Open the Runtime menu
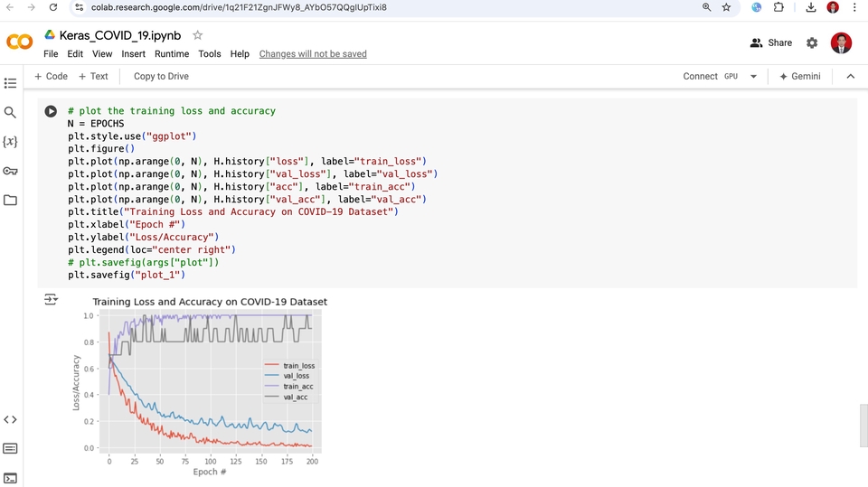868x487 pixels. coord(172,54)
